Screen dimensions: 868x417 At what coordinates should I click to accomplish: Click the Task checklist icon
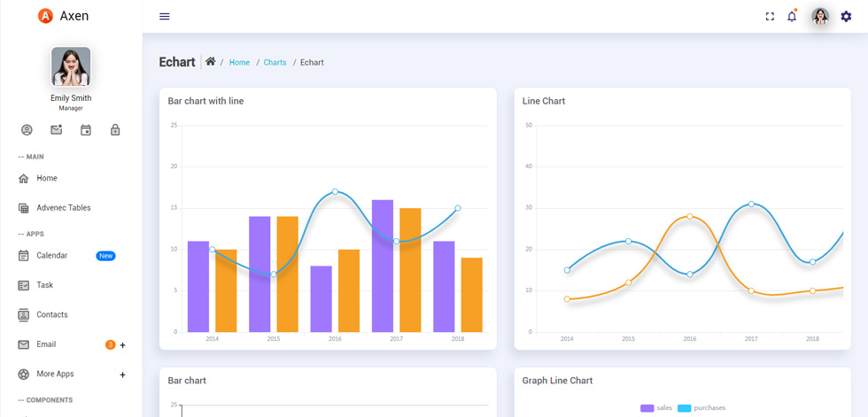[23, 285]
